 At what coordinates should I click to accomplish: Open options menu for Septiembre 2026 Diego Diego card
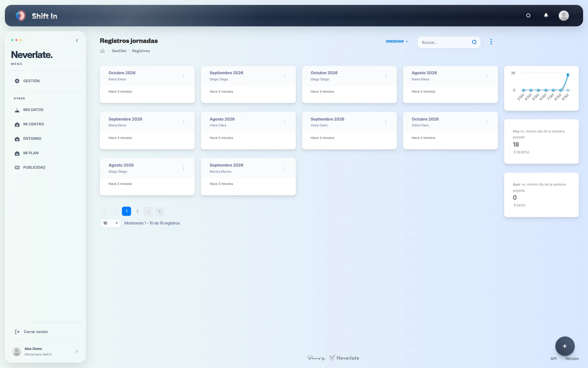285,76
